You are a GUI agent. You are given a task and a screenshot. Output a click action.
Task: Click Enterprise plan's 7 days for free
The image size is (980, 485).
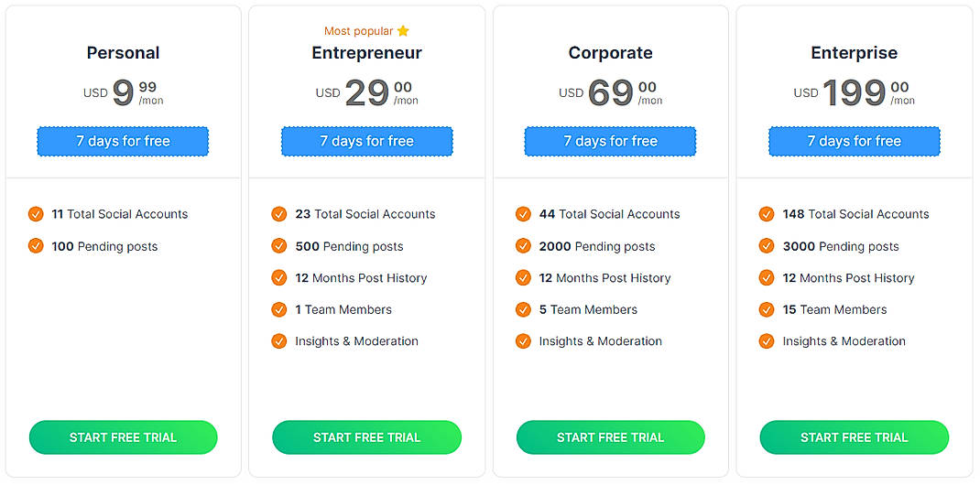click(854, 141)
